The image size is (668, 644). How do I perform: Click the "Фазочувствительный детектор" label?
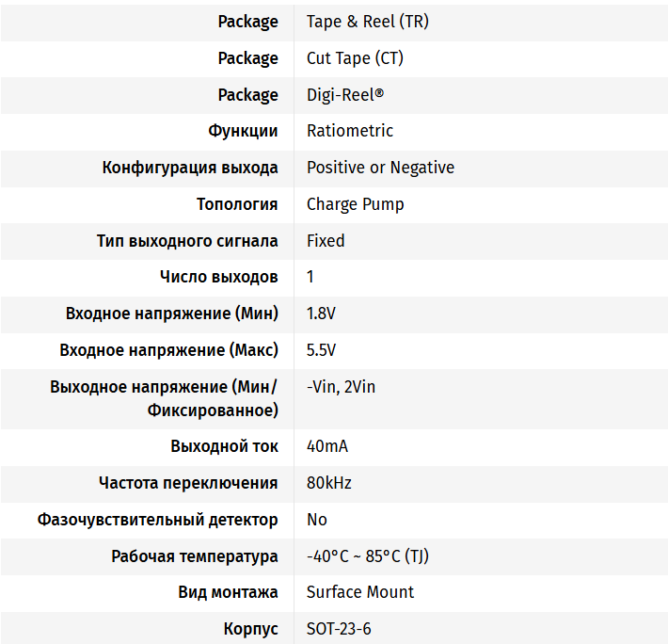coord(158,520)
